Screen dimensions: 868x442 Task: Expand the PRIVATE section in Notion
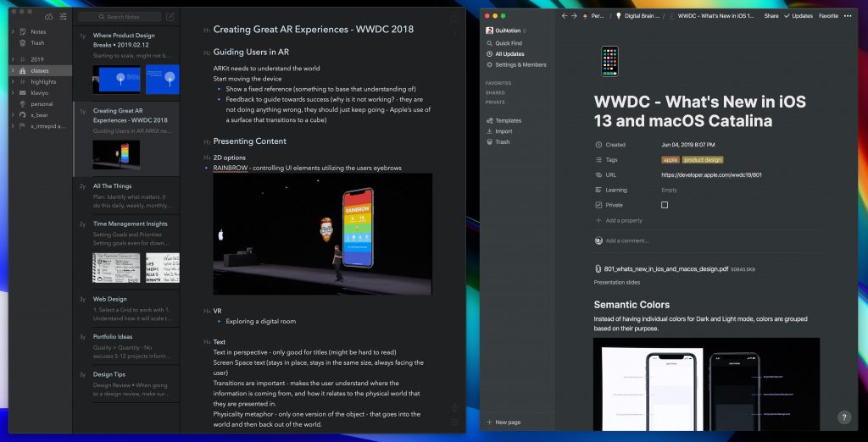[495, 102]
